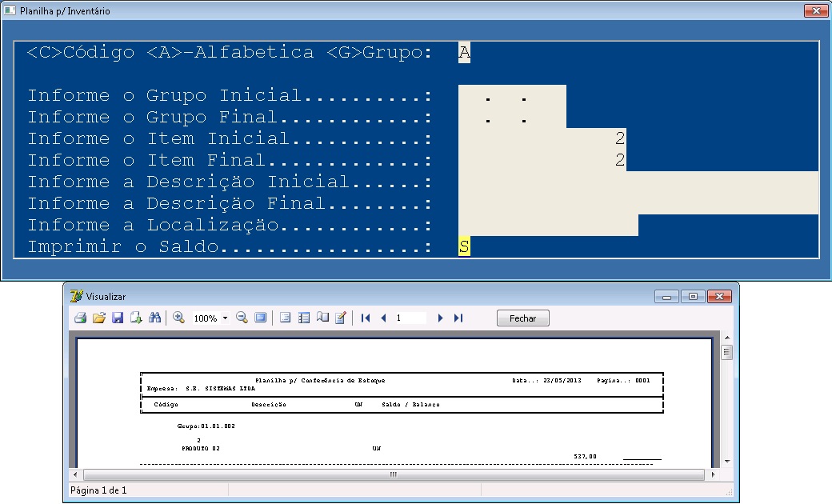
Task: Click the Descrição Inicial input field
Action: (638, 182)
